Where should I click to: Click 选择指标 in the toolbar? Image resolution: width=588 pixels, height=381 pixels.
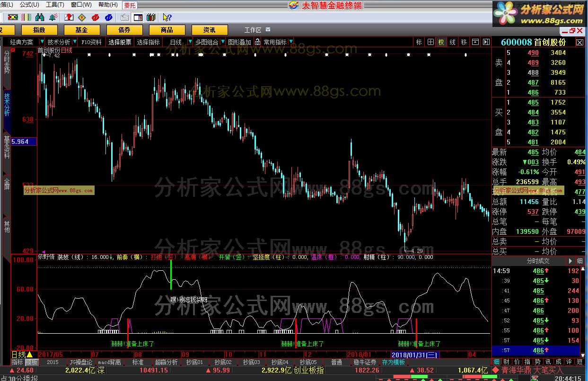pos(149,42)
